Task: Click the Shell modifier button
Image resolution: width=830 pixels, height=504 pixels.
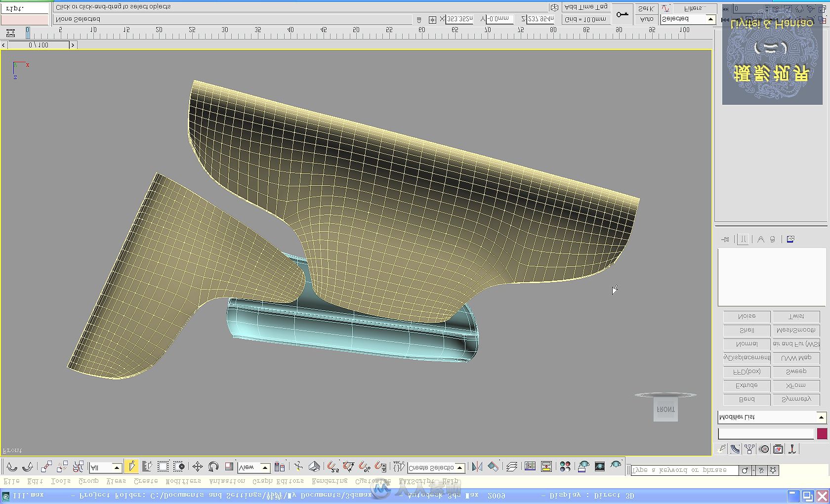Action: pos(747,330)
